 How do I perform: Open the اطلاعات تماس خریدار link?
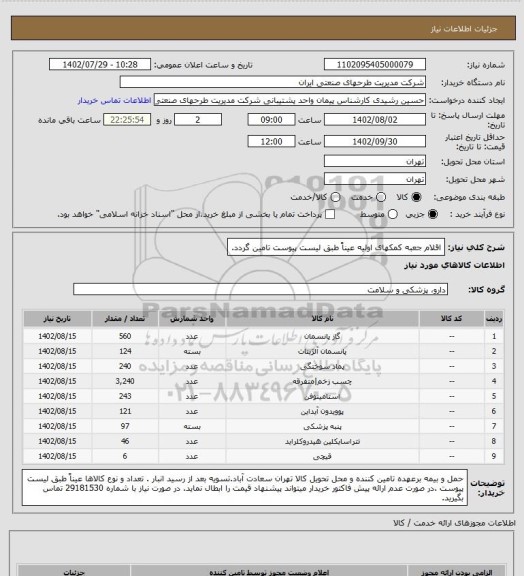(115, 100)
